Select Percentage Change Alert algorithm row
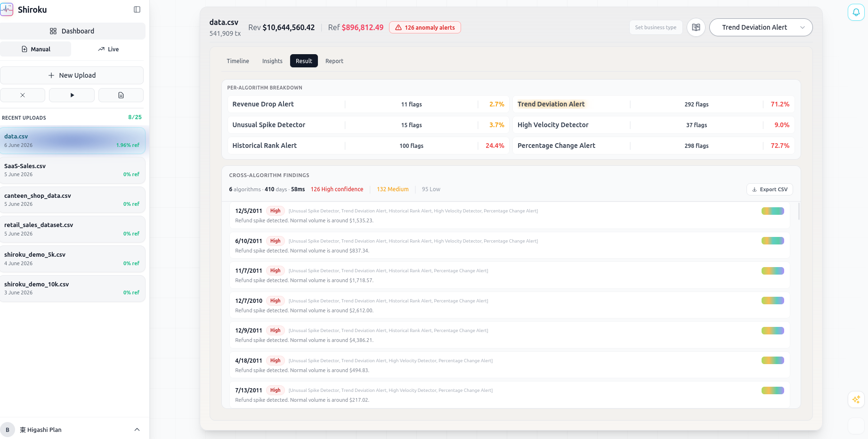The width and height of the screenshot is (868, 439). 654,146
